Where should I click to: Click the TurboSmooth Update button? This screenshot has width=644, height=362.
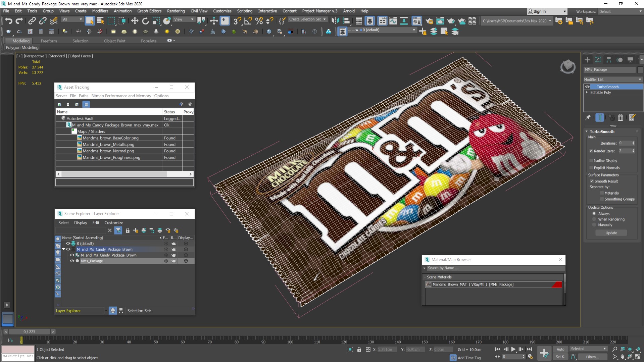tap(611, 233)
